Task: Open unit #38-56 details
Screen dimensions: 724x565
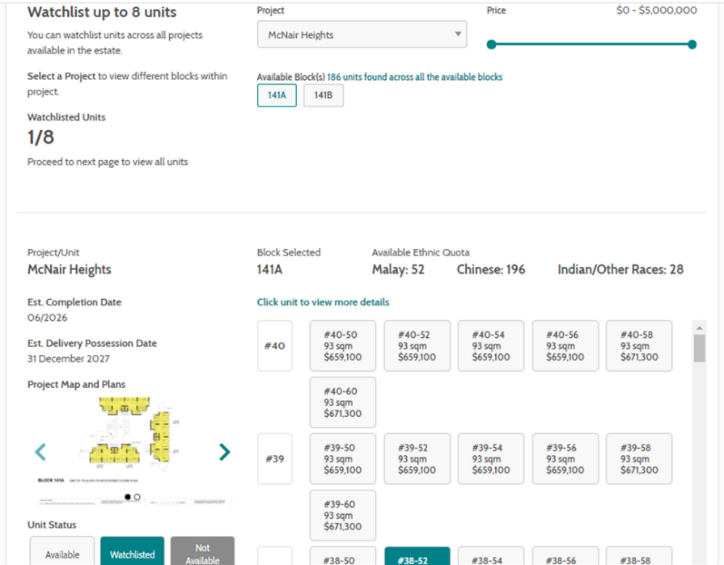Action: 565,556
